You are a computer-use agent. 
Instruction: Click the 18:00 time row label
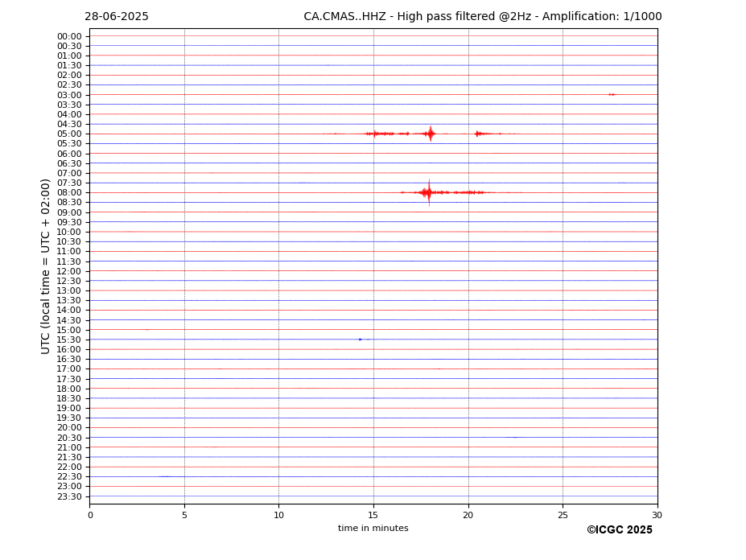69,389
